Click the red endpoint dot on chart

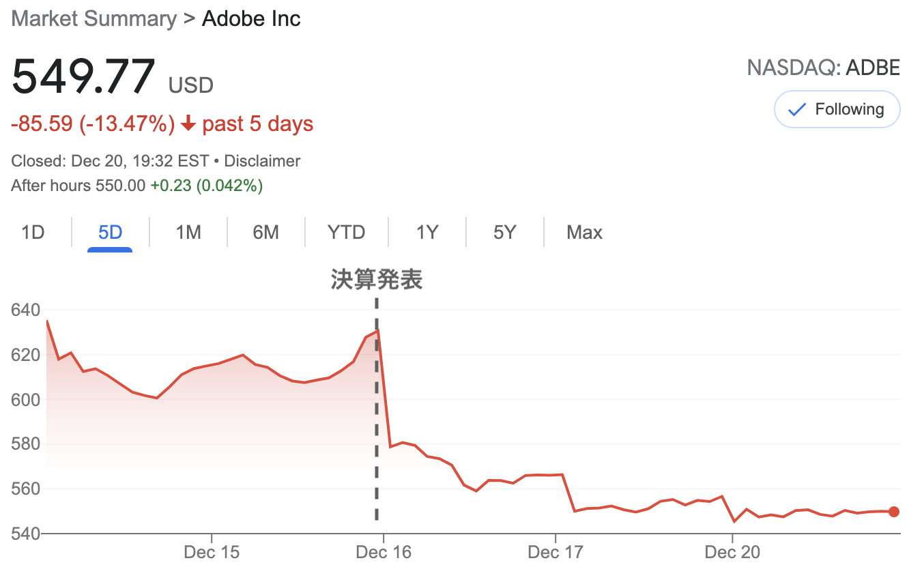[894, 512]
